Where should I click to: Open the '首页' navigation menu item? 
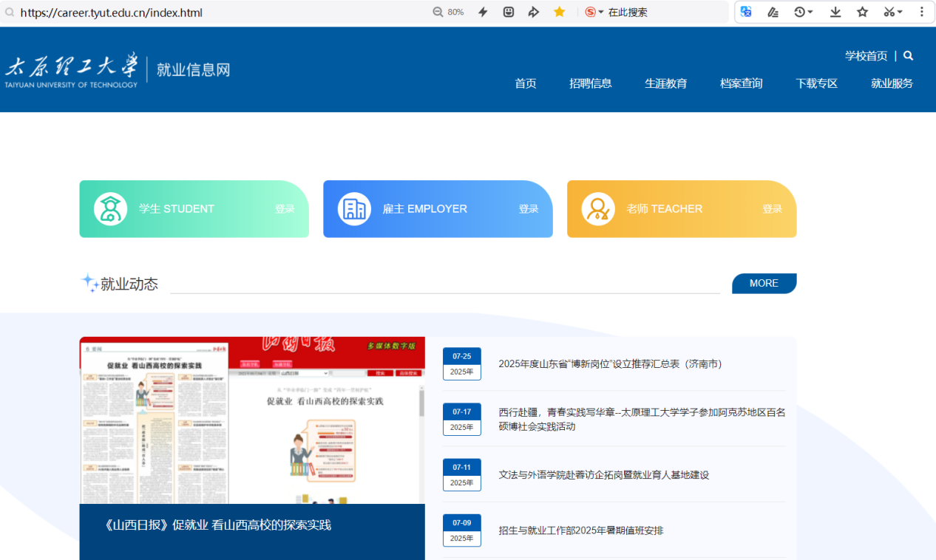pyautogui.click(x=526, y=83)
